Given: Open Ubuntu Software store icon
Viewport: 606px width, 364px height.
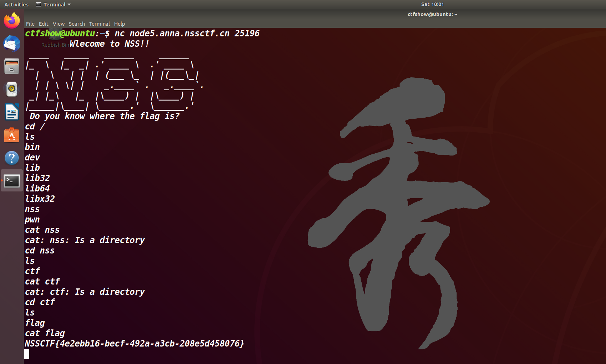Looking at the screenshot, I should (12, 135).
